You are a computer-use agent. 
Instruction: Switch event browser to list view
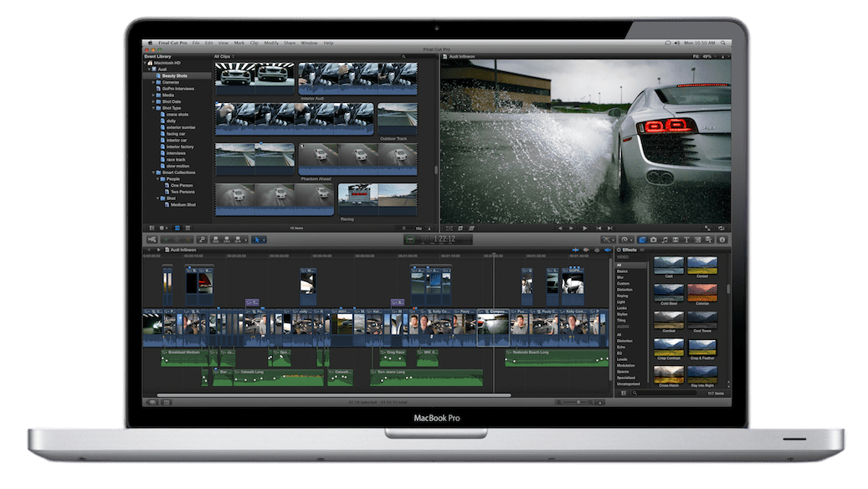[187, 228]
